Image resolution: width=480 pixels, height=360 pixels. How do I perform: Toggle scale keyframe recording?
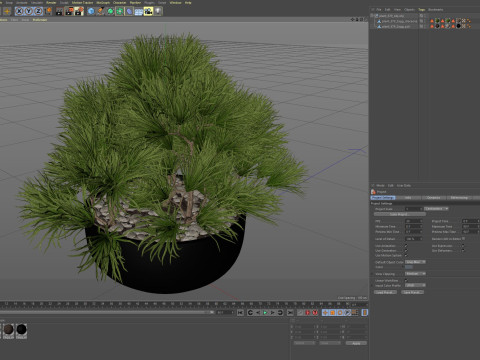pyautogui.click(x=332, y=312)
